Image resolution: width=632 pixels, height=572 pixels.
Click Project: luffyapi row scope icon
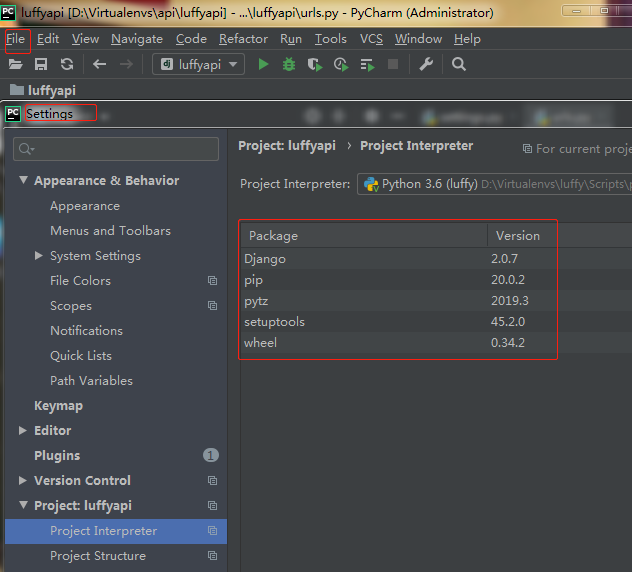point(212,505)
